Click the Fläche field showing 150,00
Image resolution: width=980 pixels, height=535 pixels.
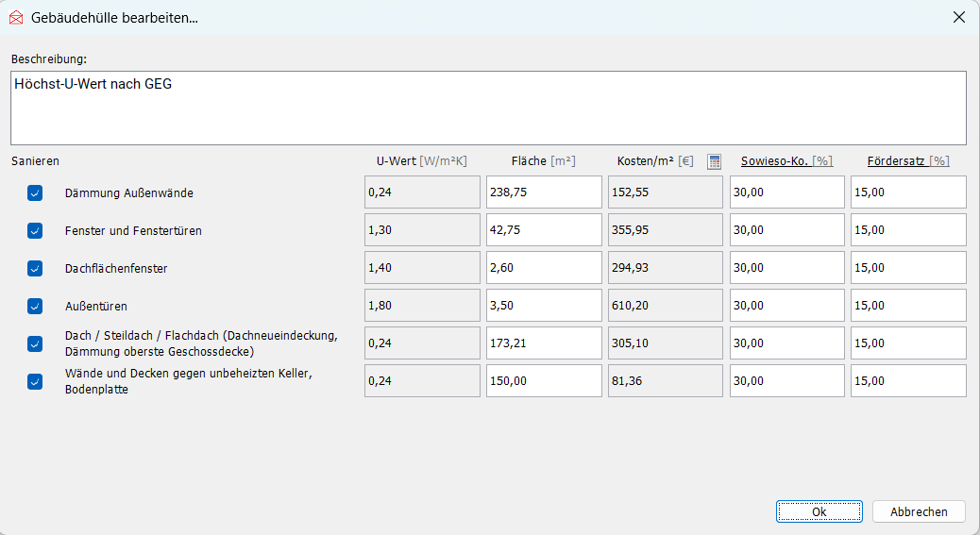pyautogui.click(x=544, y=381)
